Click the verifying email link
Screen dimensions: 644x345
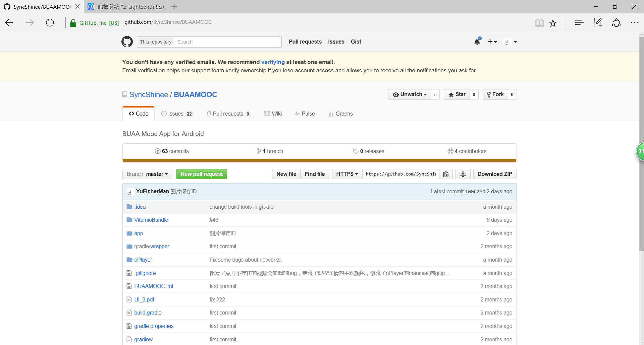(x=273, y=62)
